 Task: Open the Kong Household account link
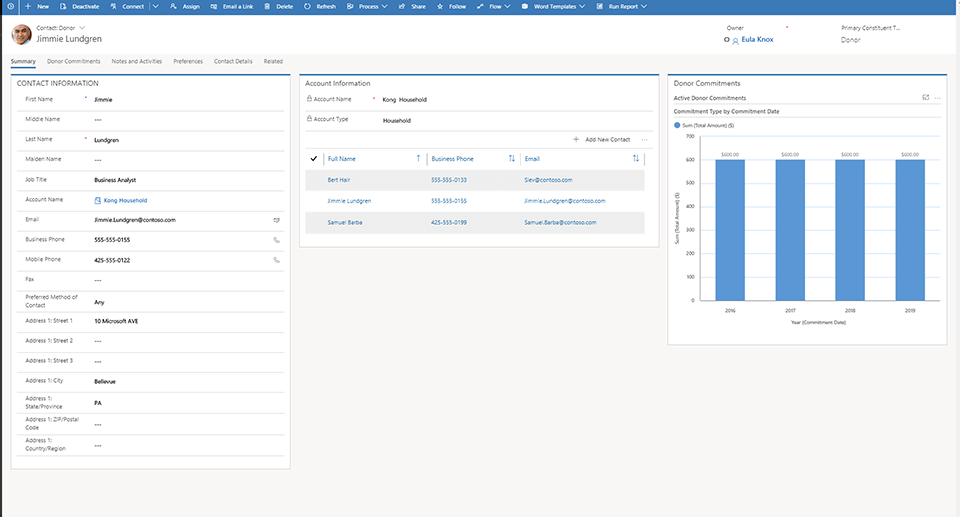(125, 200)
